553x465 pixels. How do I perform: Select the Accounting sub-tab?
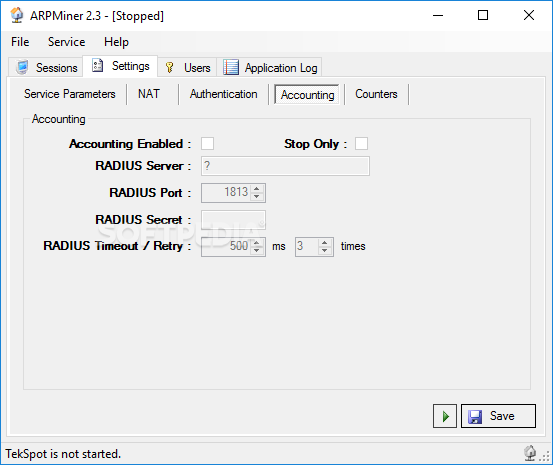pos(307,95)
